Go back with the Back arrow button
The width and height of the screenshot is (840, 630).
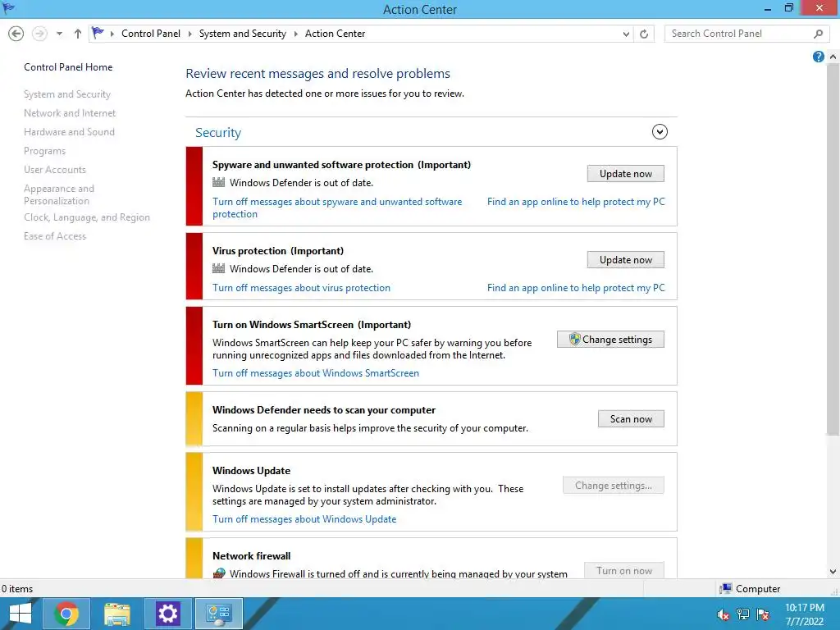[16, 34]
